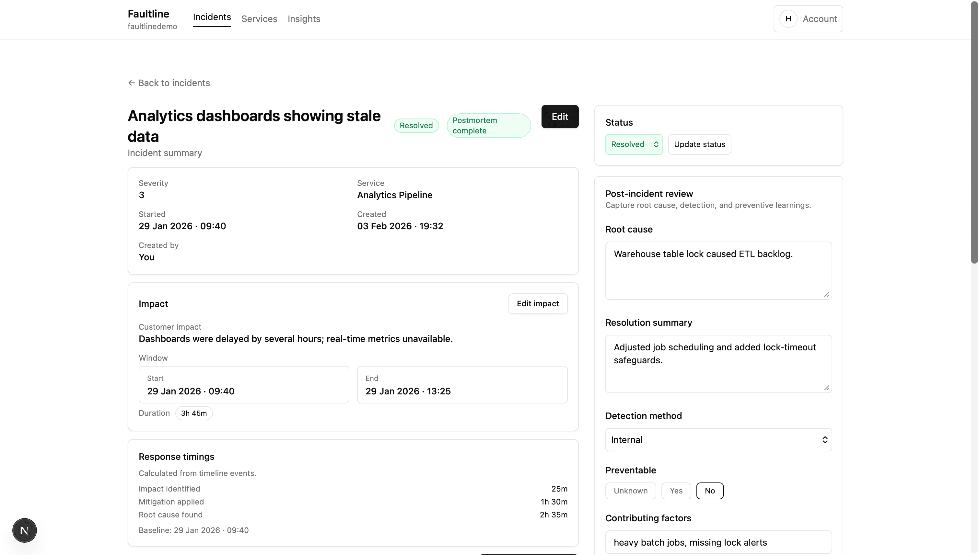Click the Faultline logo text
The height and width of the screenshot is (555, 980).
click(148, 14)
